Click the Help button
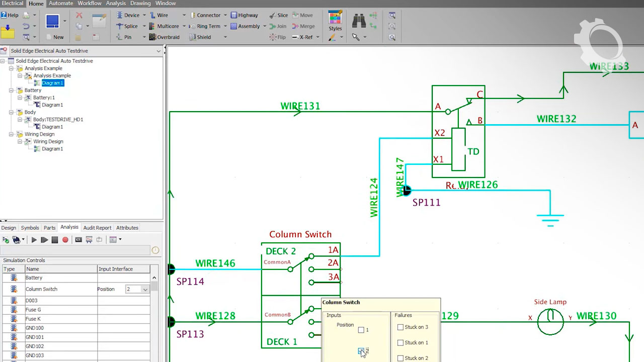 10,15
